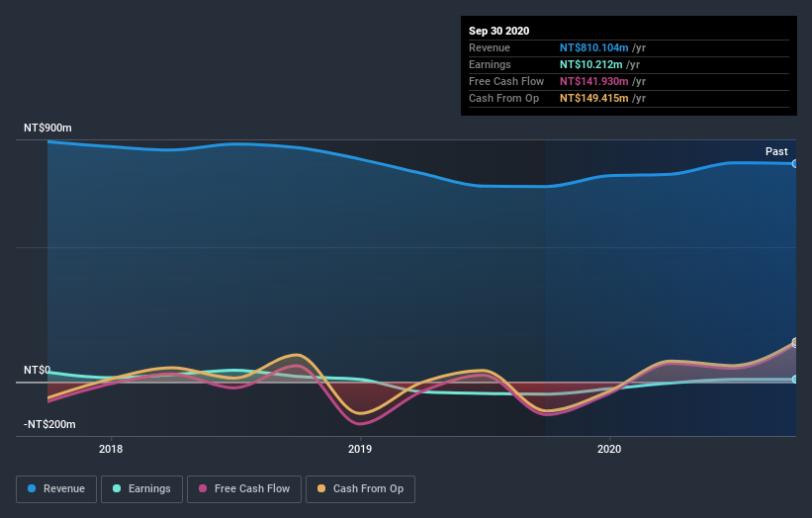The image size is (812, 518).
Task: Toggle the Revenue legend button
Action: point(56,489)
